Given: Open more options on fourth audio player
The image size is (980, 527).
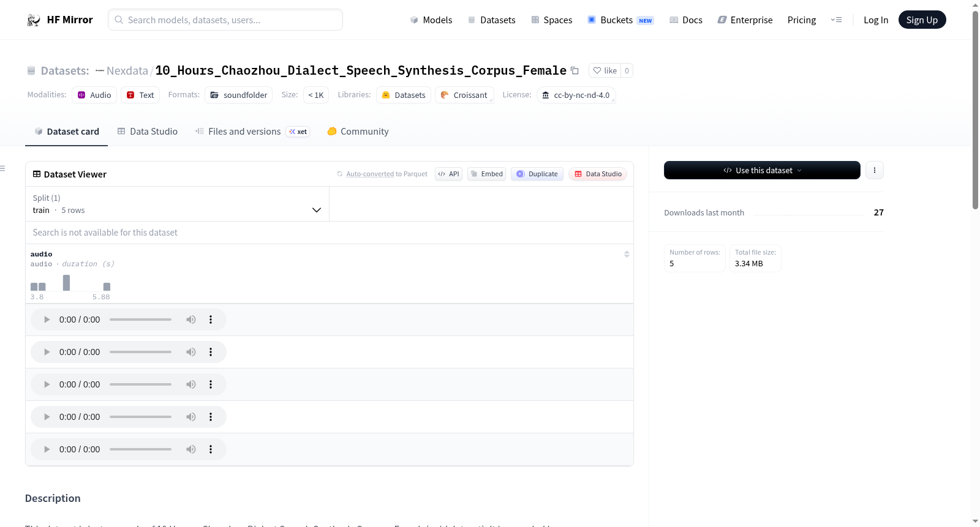Looking at the screenshot, I should [x=211, y=417].
